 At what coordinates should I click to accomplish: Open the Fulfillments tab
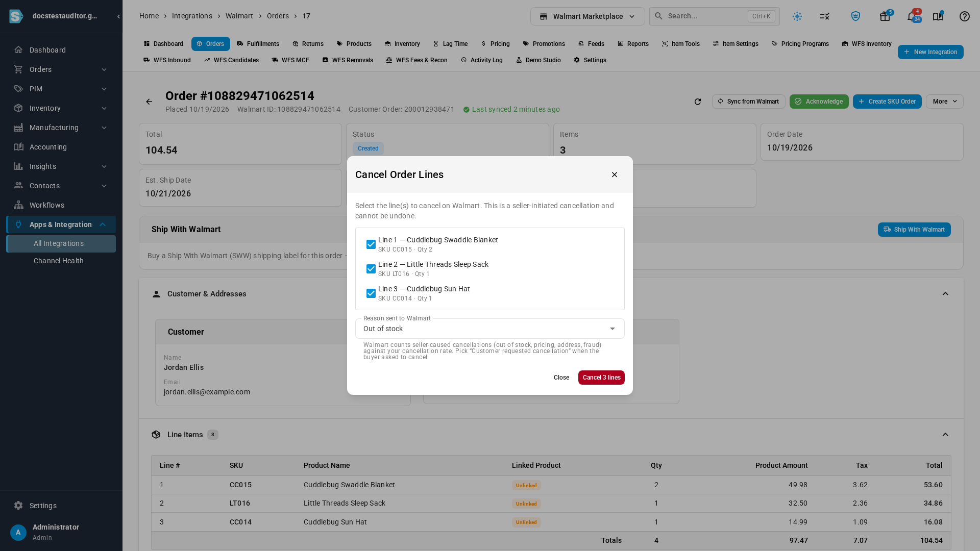pos(258,44)
